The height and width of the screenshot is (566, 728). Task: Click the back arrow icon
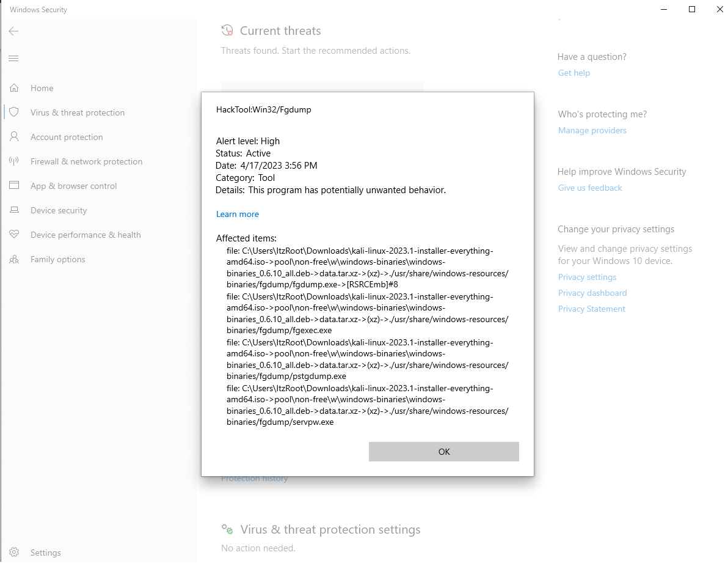click(13, 31)
